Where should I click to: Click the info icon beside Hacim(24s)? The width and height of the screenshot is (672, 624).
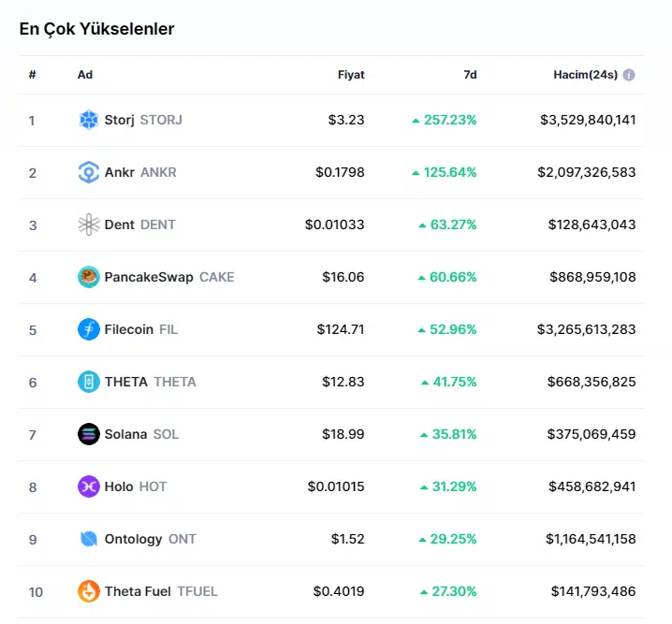(x=629, y=75)
